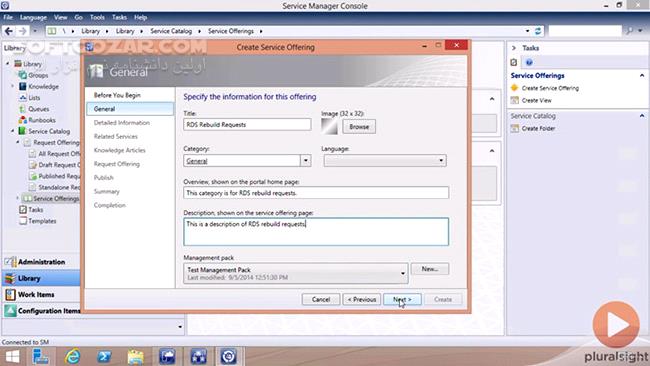The height and width of the screenshot is (366, 650).
Task: Click the Create Folder task
Action: [538, 128]
